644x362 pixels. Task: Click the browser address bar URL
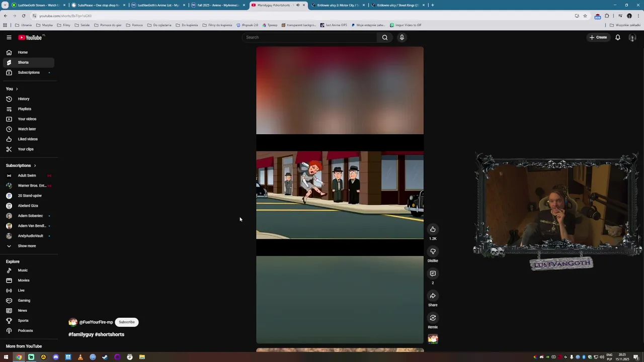(65, 16)
